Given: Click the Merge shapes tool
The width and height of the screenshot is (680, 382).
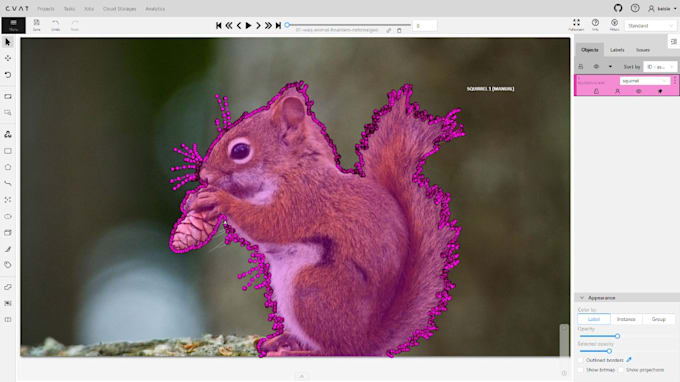Looking at the screenshot, I should click(x=8, y=287).
